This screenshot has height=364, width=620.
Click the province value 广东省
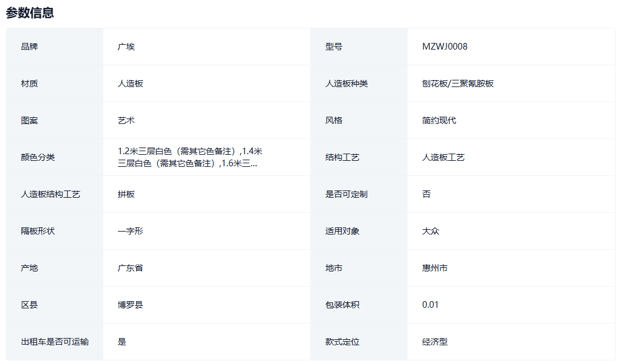coord(131,268)
